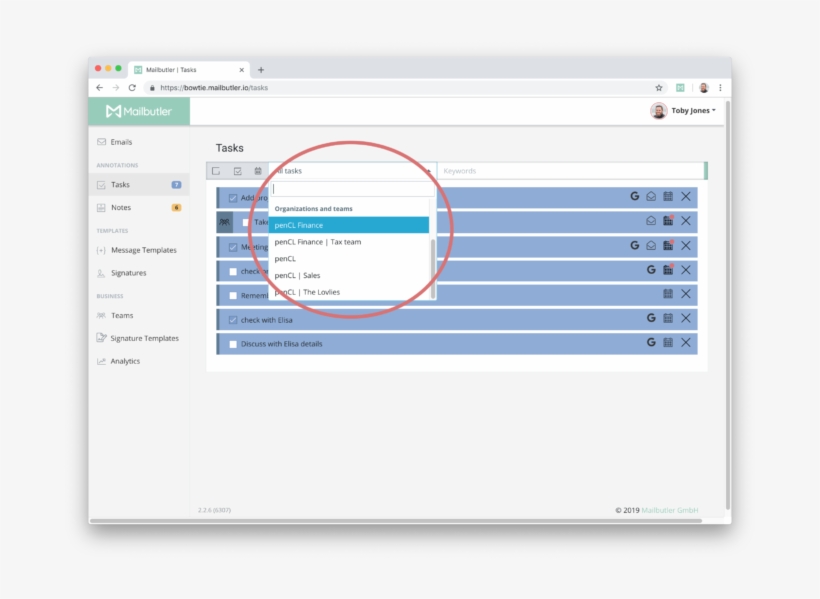Open the calendar icon on 'Discuss with Elisa details' task

[668, 343]
